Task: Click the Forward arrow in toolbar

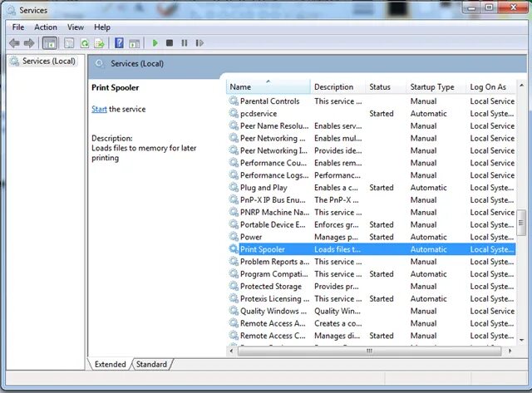Action: [29, 43]
